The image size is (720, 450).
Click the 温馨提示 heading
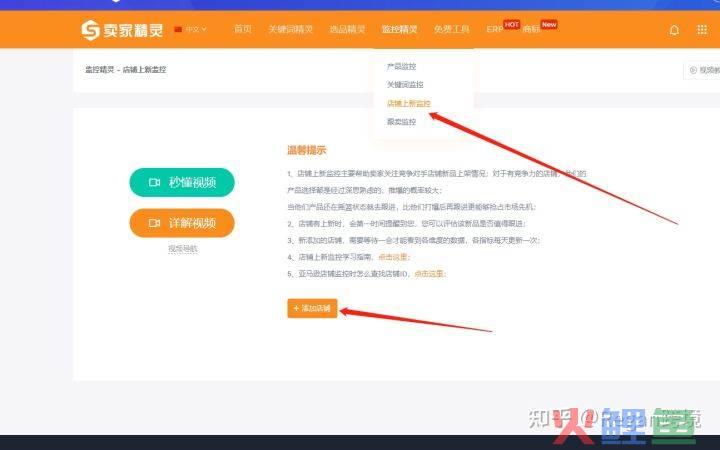point(306,150)
